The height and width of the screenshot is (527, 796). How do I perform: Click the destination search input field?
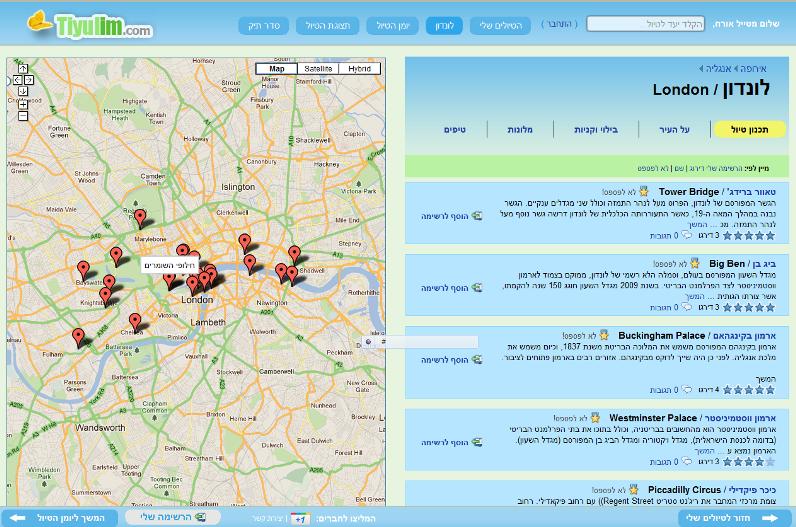click(645, 24)
